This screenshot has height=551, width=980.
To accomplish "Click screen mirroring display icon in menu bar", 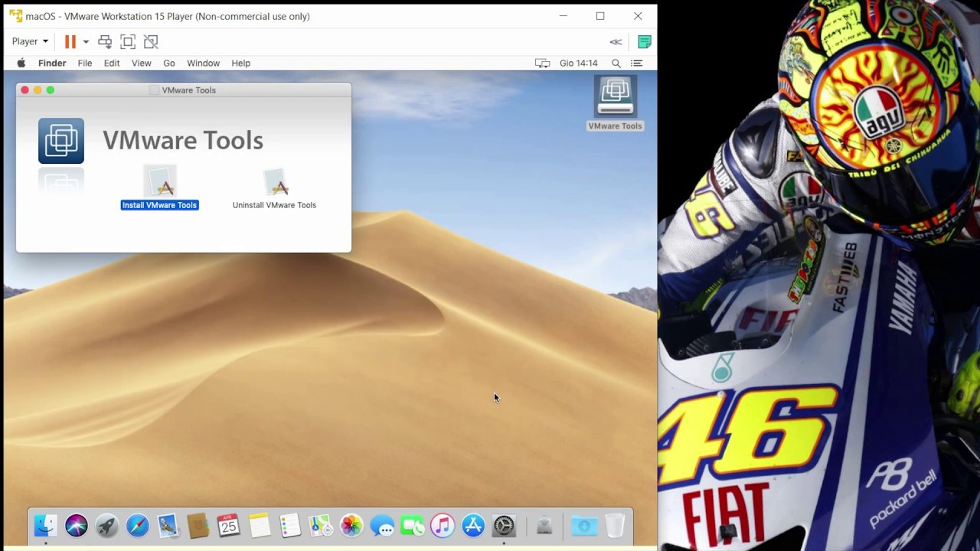I will coord(542,64).
